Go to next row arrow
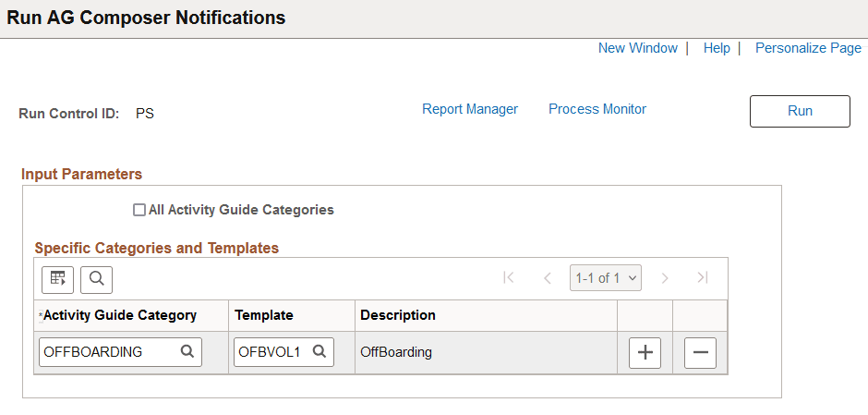 tap(664, 277)
